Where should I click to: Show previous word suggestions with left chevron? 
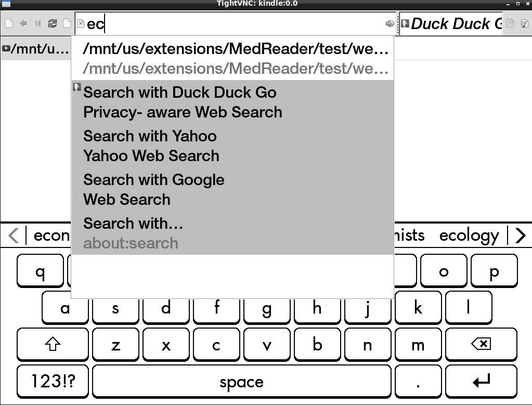coord(14,236)
